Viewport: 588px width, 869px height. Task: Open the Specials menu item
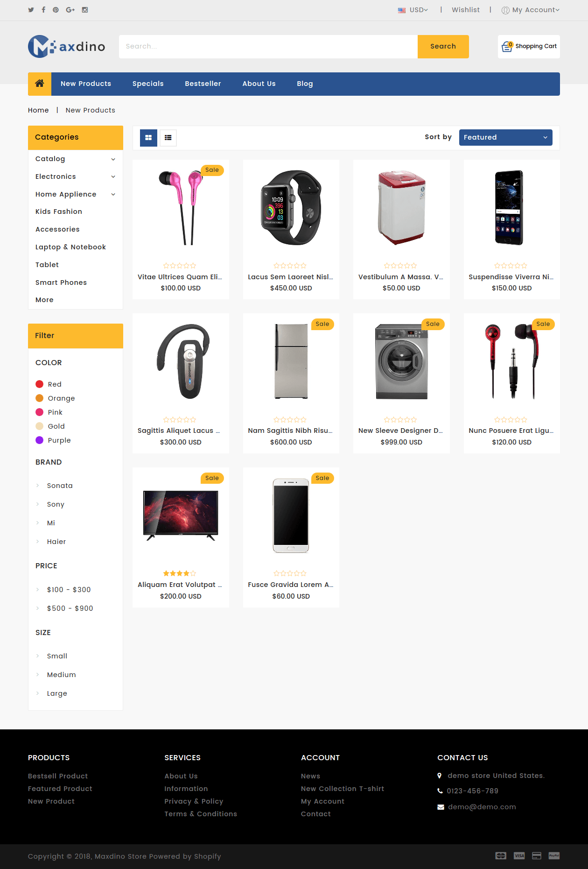148,84
